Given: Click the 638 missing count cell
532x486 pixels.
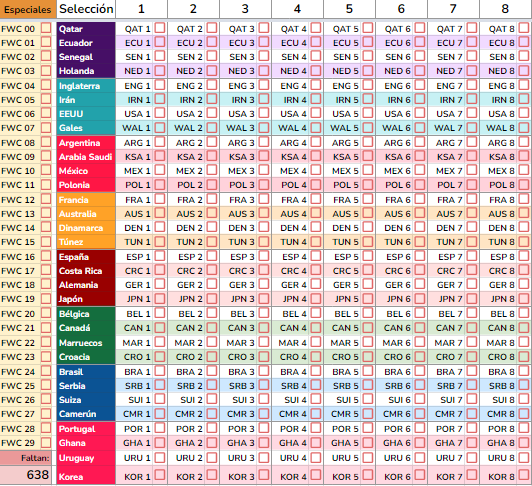Looking at the screenshot, I should [26, 475].
